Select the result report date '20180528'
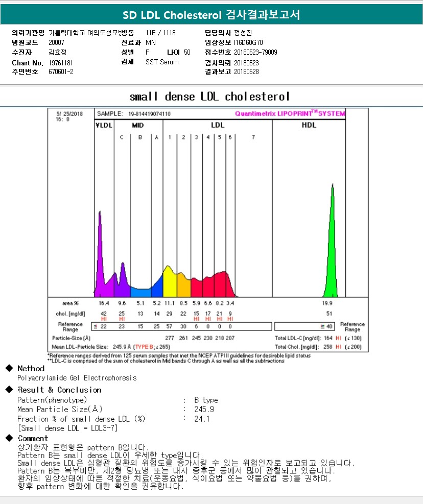 pos(246,71)
